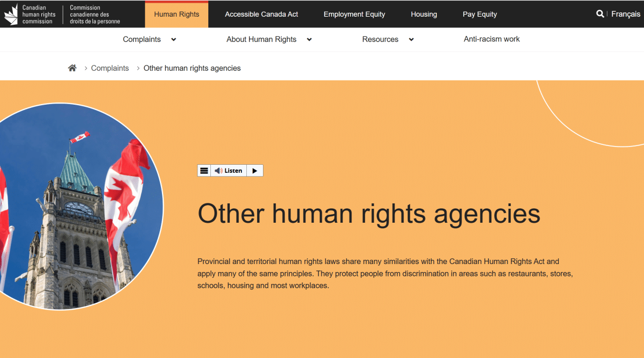The height and width of the screenshot is (358, 644).
Task: Click the Canadian Human Rights Commission logo
Action: [62, 14]
